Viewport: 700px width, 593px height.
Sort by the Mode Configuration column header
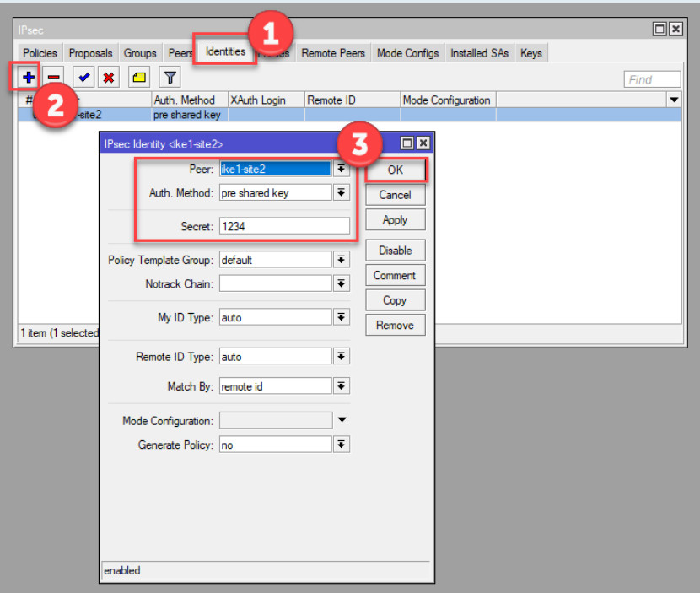point(448,100)
